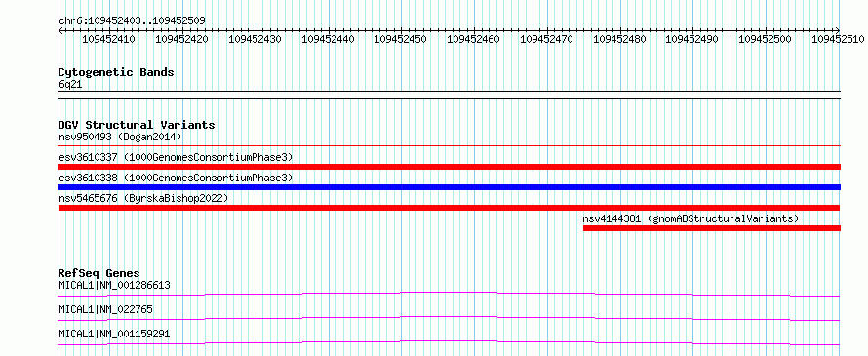Viewport: 868px width, 356px height.
Task: Click ruler position 109452430
Action: click(x=256, y=39)
